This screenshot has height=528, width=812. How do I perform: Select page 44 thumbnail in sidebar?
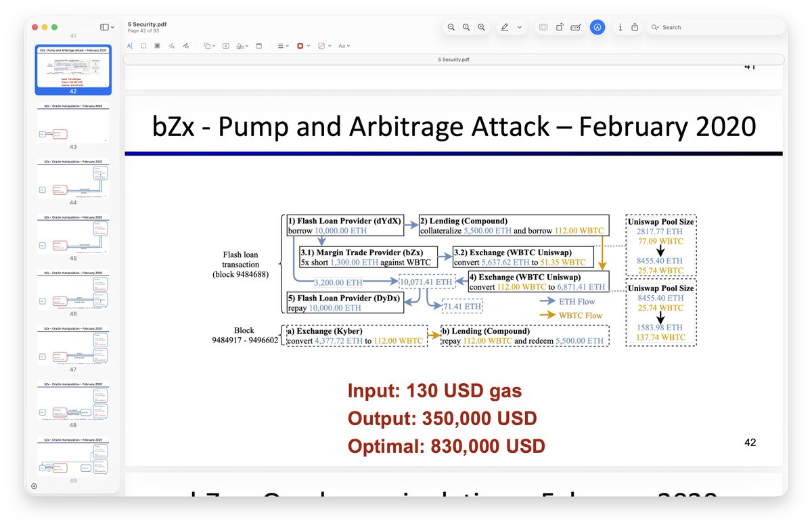[x=73, y=178]
